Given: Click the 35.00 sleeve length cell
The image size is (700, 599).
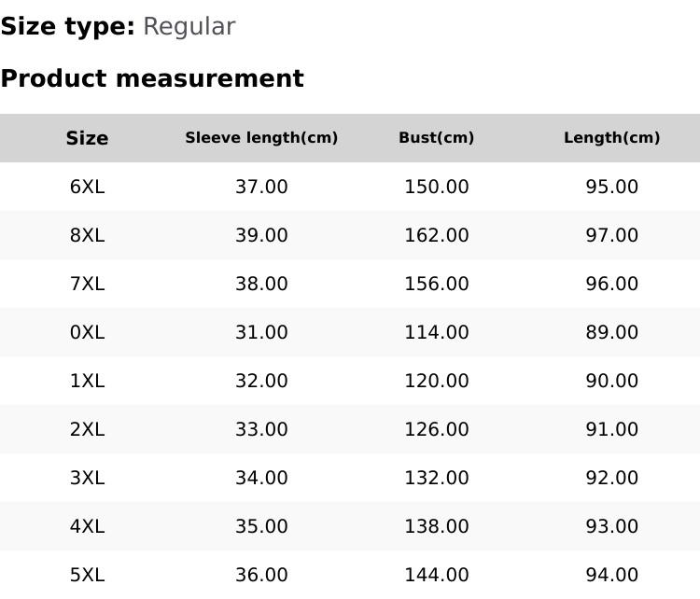Looking at the screenshot, I should pyautogui.click(x=261, y=526).
